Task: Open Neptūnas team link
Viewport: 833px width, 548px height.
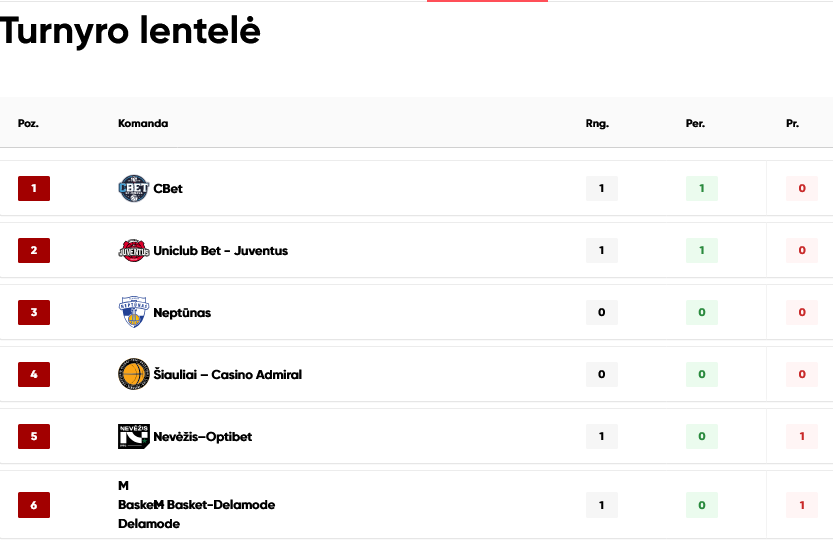Action: coord(182,313)
